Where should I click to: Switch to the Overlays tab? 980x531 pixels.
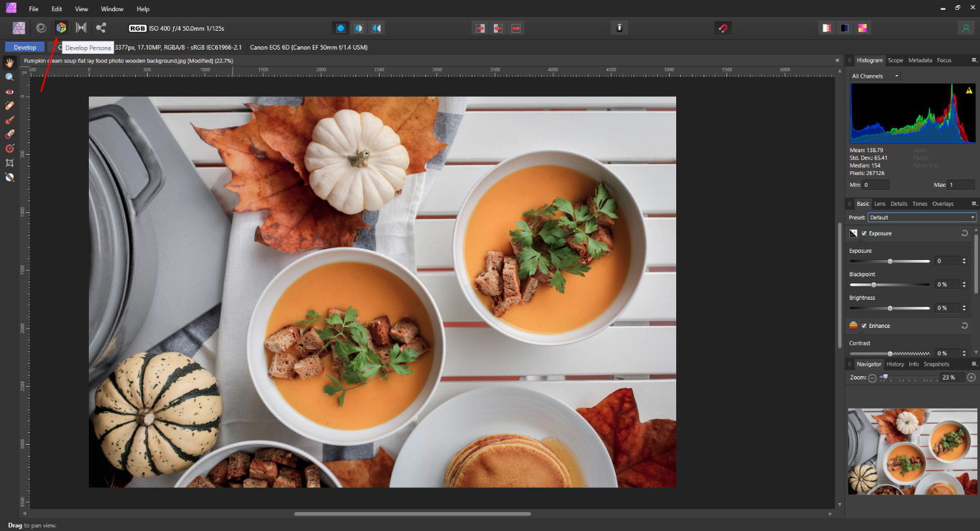tap(943, 204)
